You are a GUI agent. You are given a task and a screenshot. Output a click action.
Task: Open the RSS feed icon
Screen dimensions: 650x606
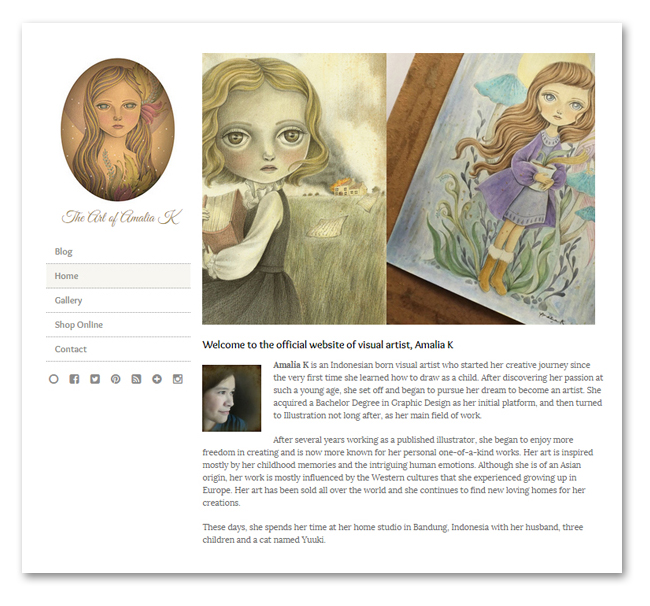tap(136, 379)
